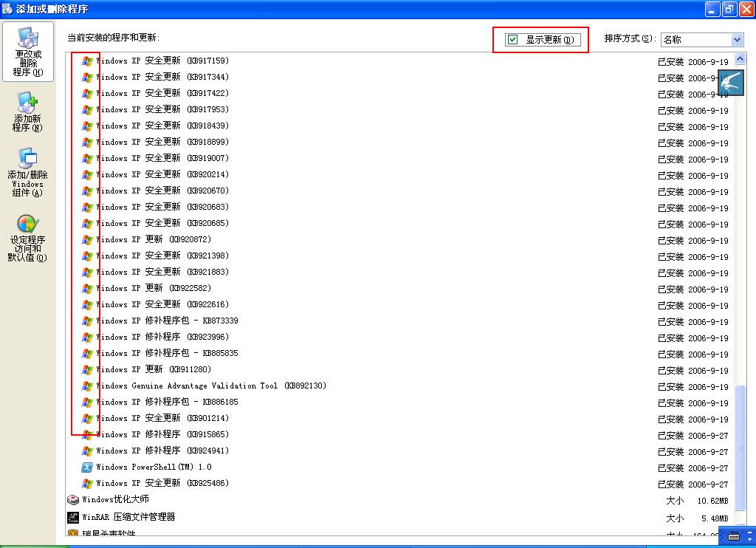Screen dimensions: 756x548
Task: Click the icon of KB921883 security update
Action: [87, 272]
